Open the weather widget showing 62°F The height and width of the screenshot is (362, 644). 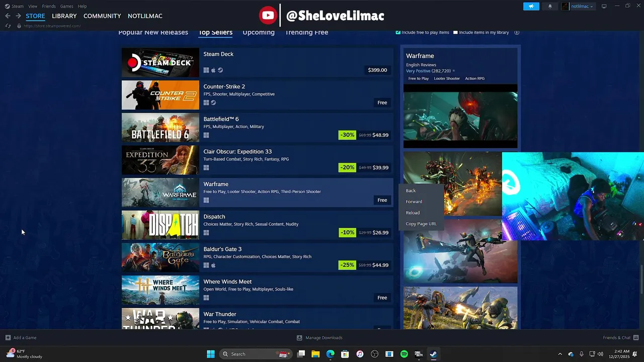(x=24, y=354)
